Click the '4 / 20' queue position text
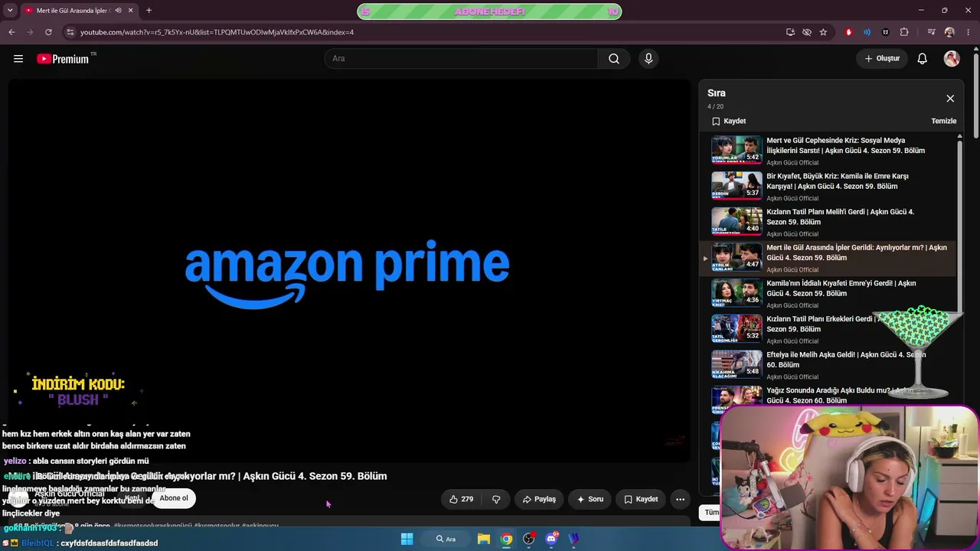 point(715,106)
